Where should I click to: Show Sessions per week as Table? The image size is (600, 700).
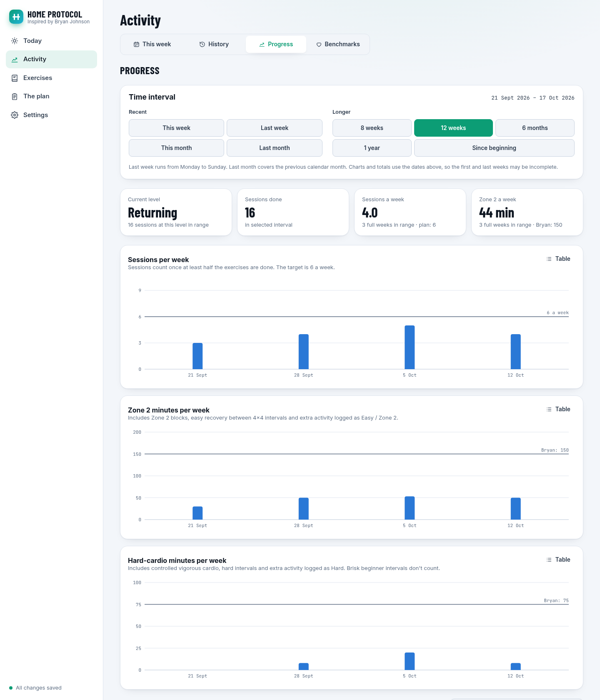click(558, 259)
